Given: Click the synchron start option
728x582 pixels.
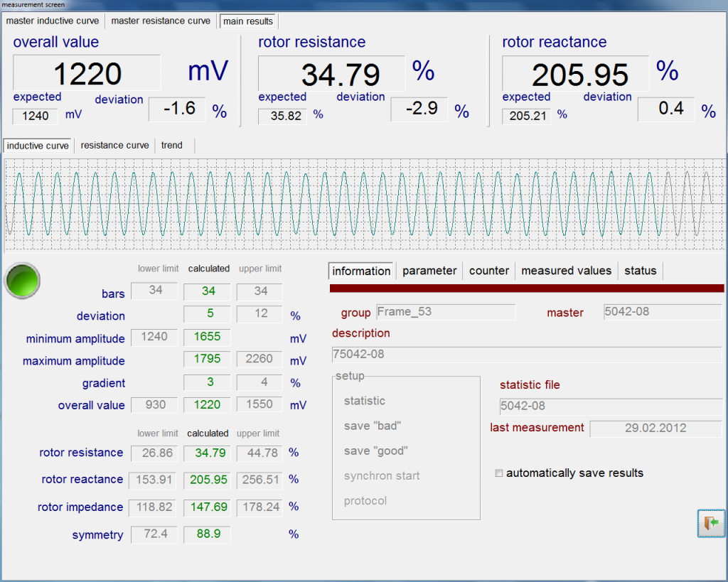Looking at the screenshot, I should pyautogui.click(x=382, y=476).
